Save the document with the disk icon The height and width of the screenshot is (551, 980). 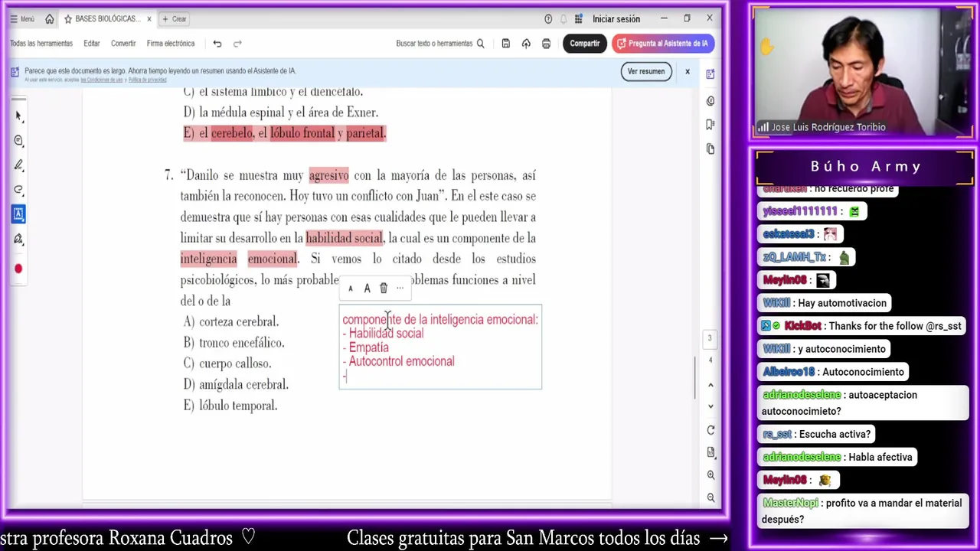click(x=506, y=44)
